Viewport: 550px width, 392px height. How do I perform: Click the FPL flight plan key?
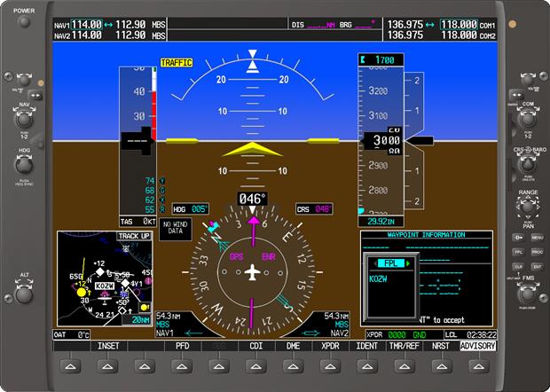[x=518, y=252]
